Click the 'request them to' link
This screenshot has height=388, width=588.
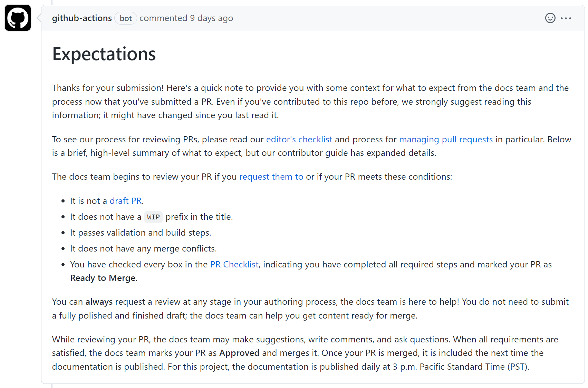coord(271,177)
